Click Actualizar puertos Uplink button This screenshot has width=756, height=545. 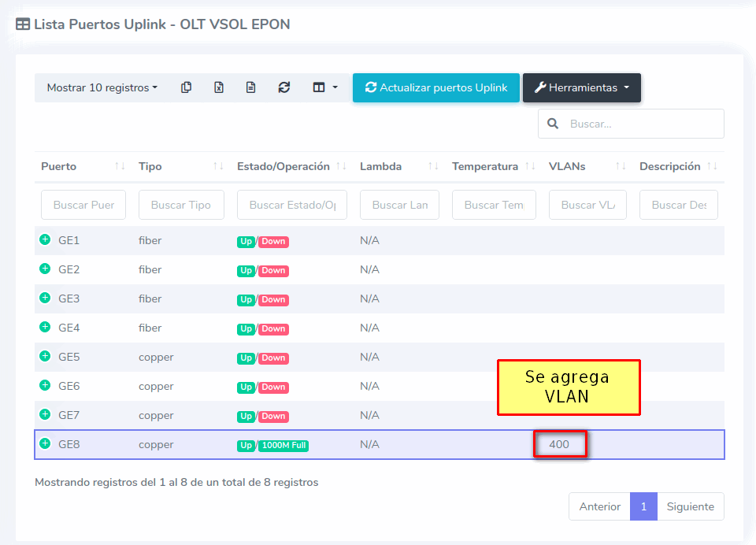tap(436, 87)
